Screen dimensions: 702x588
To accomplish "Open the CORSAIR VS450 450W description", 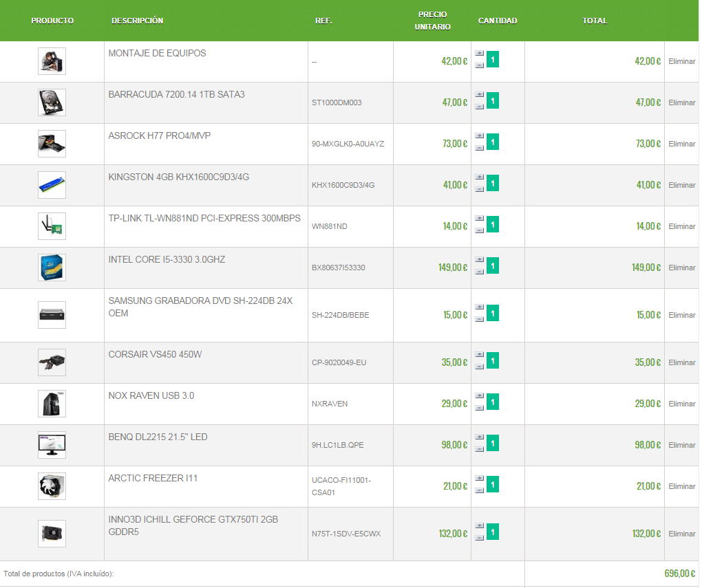I will point(155,354).
